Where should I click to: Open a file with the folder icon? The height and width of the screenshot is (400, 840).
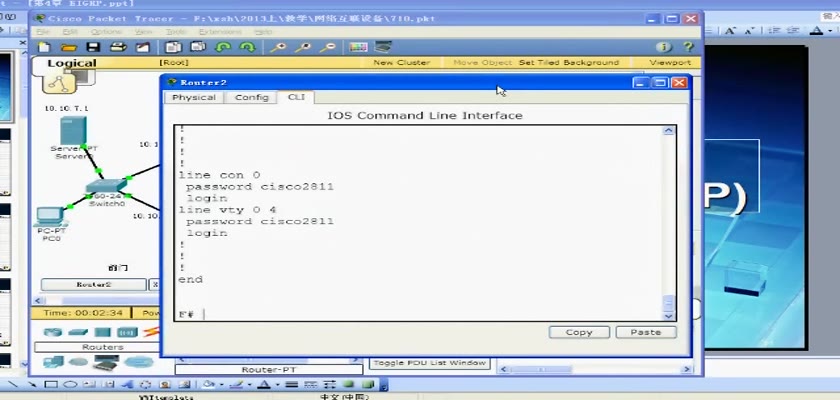click(69, 47)
